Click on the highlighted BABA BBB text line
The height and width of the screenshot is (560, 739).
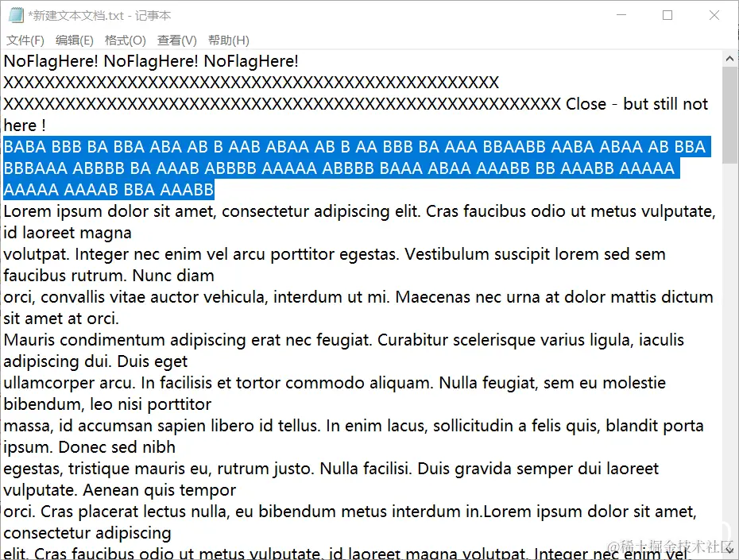[354, 147]
